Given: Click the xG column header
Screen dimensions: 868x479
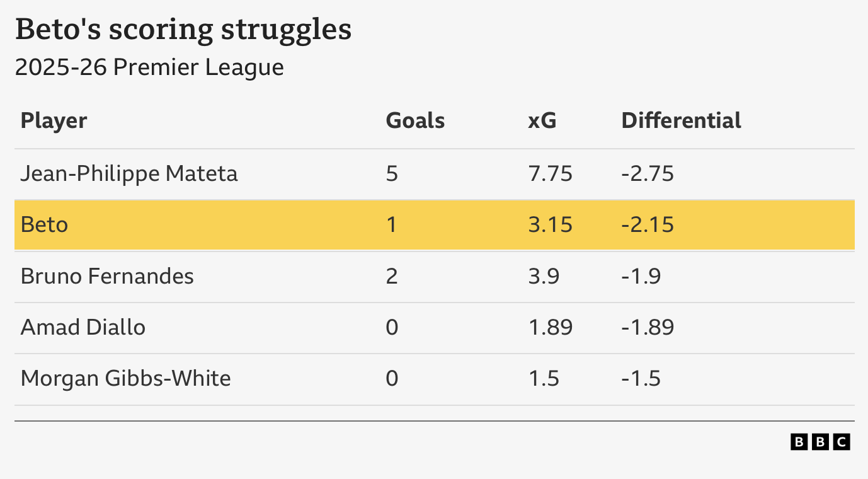Looking at the screenshot, I should point(542,120).
